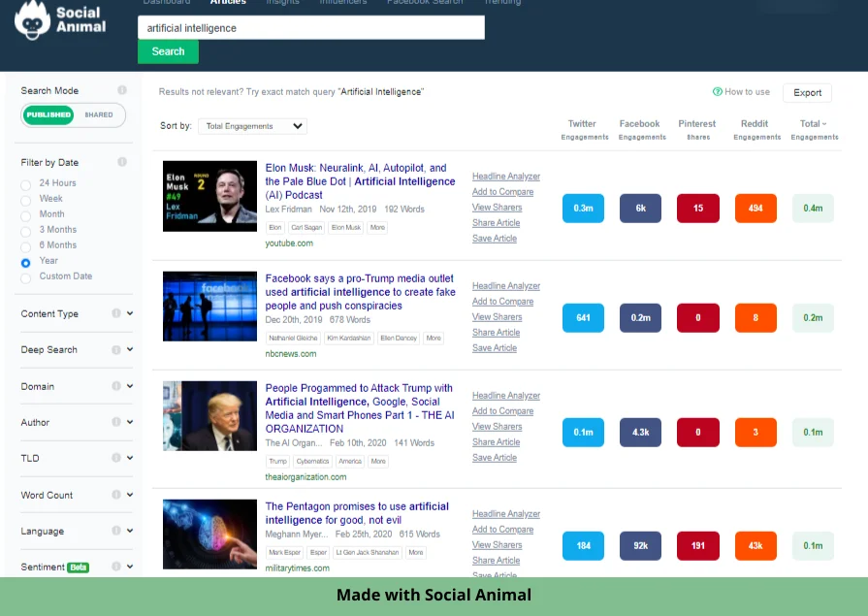Click Facebook 92k badge for Pentagon article
The image size is (868, 616).
[x=640, y=545]
